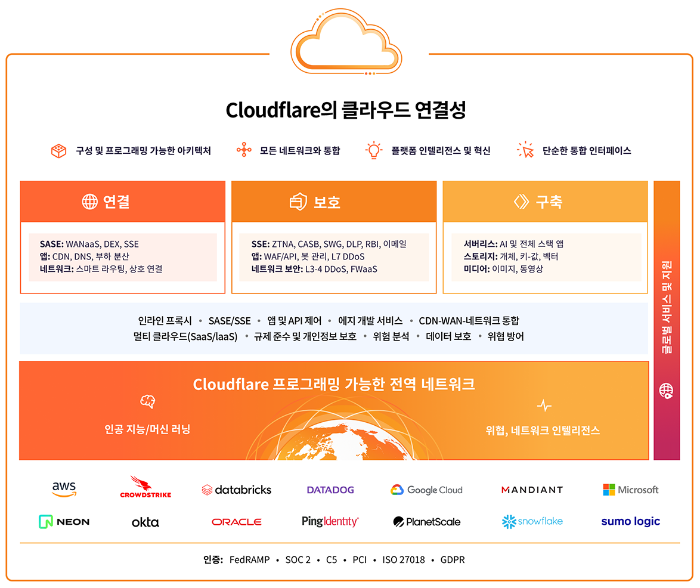Click the 에지 개발 서비스 item
Screen dimensions: 700x588
[370, 321]
